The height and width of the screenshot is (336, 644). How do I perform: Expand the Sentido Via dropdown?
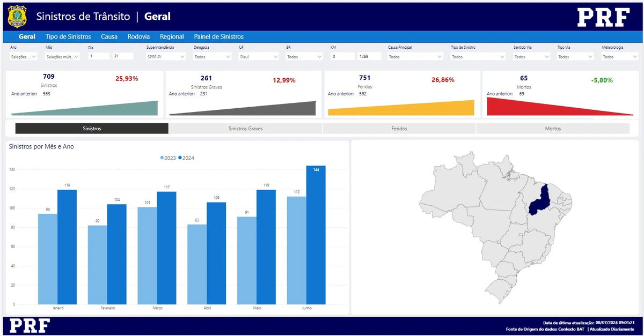[532, 56]
